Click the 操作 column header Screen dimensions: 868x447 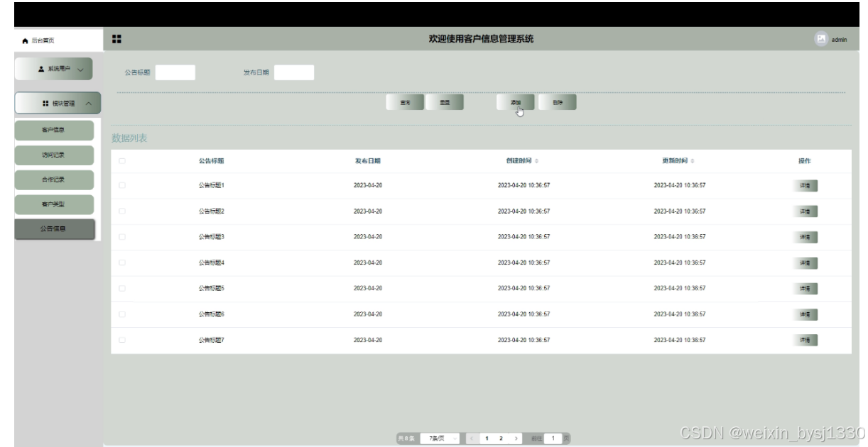[x=805, y=161]
